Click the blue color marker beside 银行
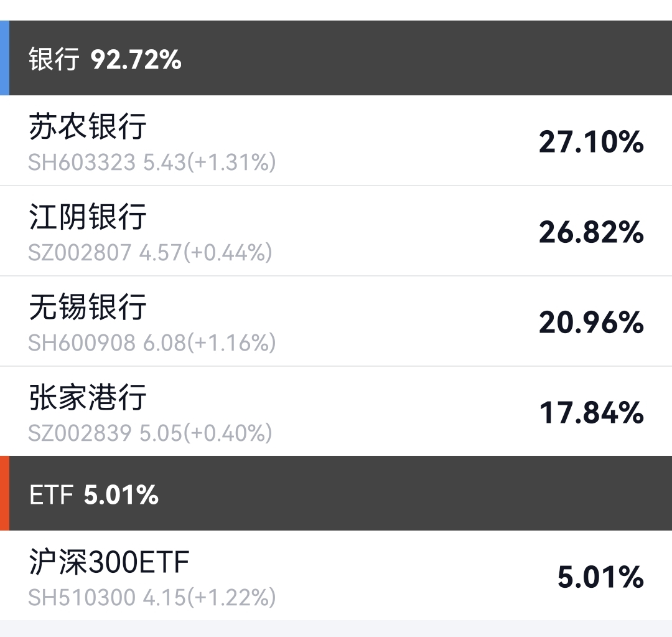 (x=4, y=58)
